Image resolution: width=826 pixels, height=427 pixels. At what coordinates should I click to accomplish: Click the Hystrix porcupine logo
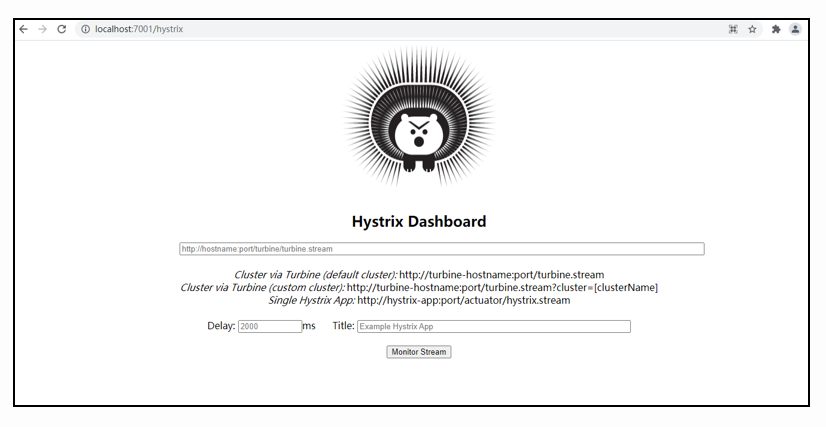(419, 117)
